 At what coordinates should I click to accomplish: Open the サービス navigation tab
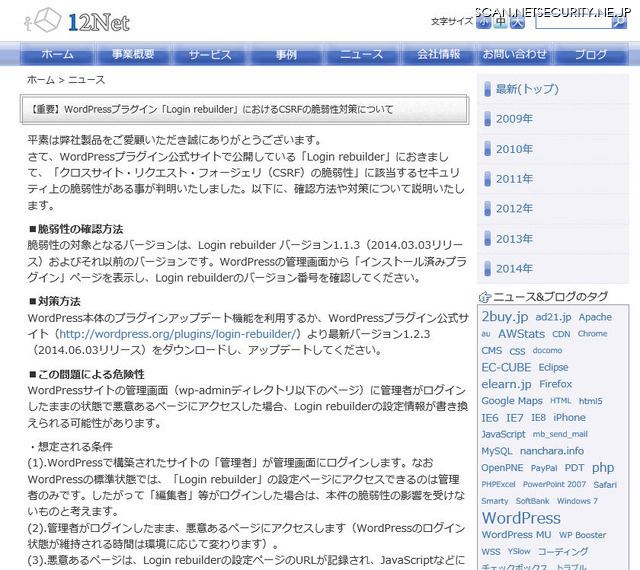click(210, 54)
